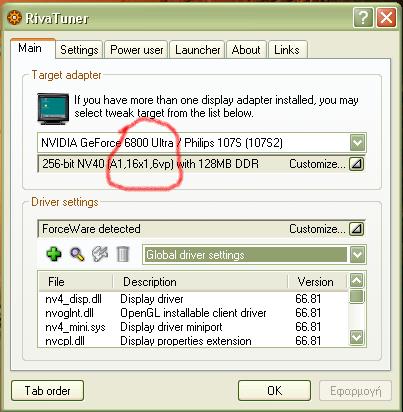Sort by the Version column header
Viewport: 403px width, 412px height.
click(317, 282)
